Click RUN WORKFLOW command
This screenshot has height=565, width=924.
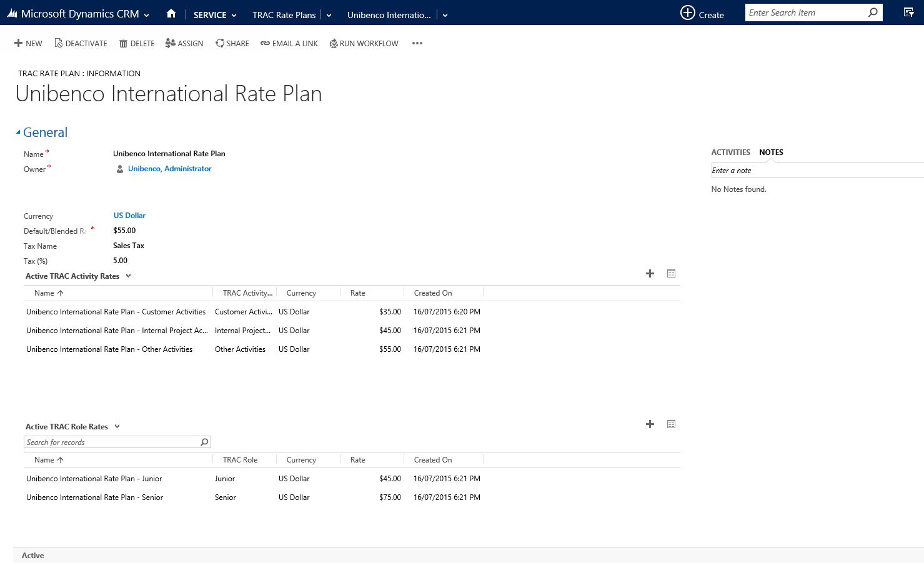tap(364, 43)
